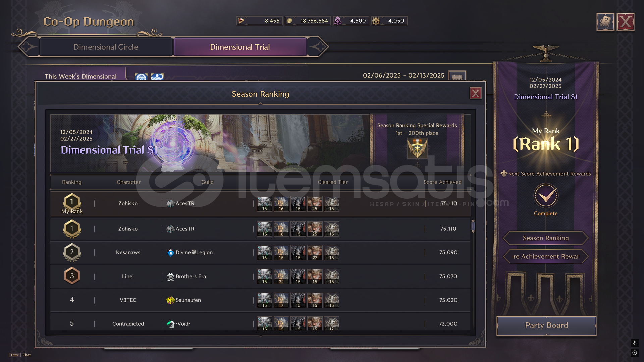This screenshot has width=644, height=362.
Task: Click the left arrow beside Dimensional Circle tab
Action: click(29, 47)
